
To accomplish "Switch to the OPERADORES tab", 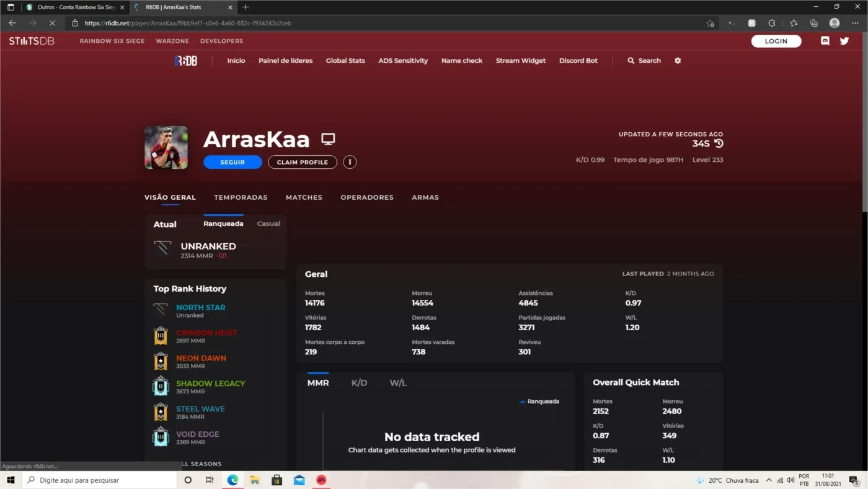I will [367, 197].
